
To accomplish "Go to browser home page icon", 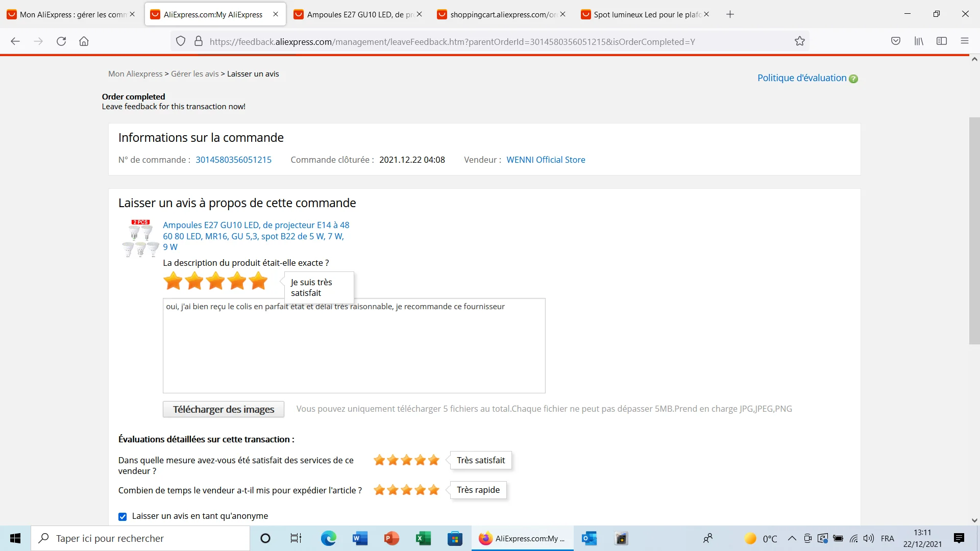I will coord(84,41).
